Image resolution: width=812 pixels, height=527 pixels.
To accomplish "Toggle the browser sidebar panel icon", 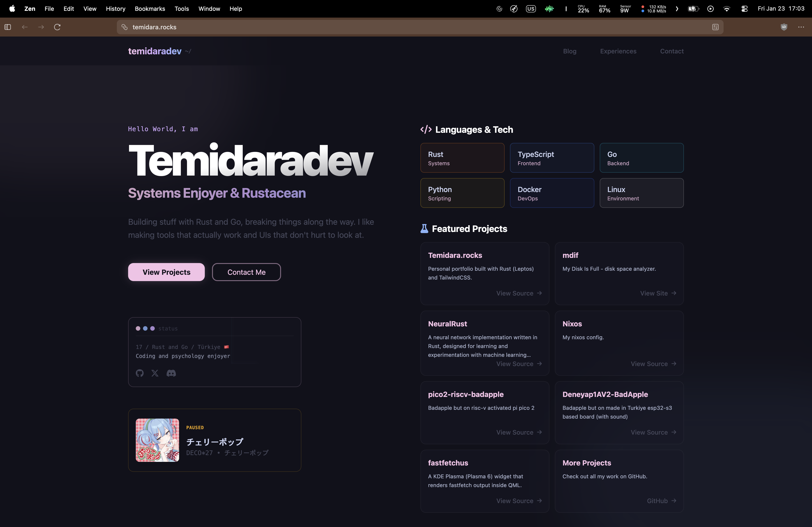I will [x=8, y=27].
